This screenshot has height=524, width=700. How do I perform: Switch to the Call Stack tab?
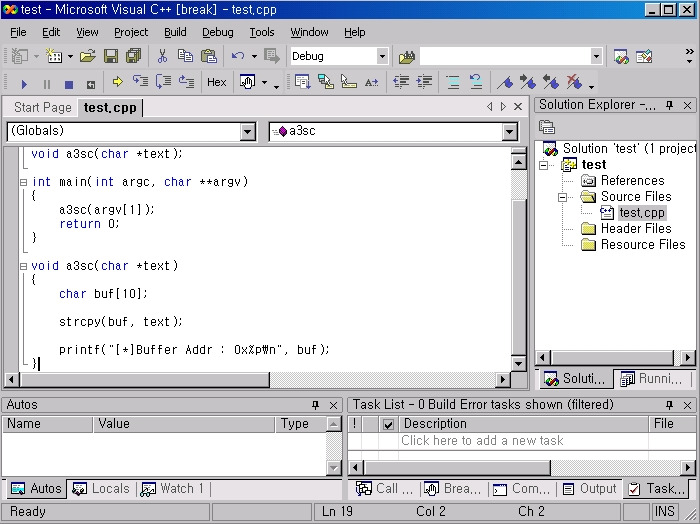384,489
